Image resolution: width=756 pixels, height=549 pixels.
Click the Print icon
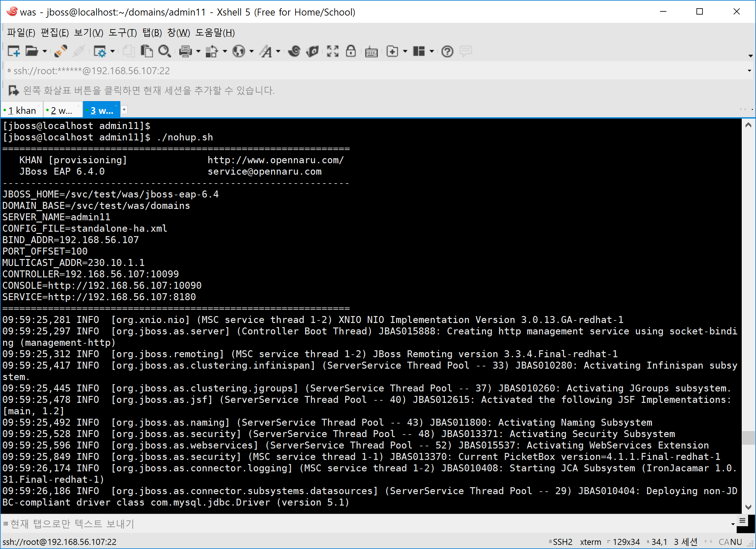[185, 51]
